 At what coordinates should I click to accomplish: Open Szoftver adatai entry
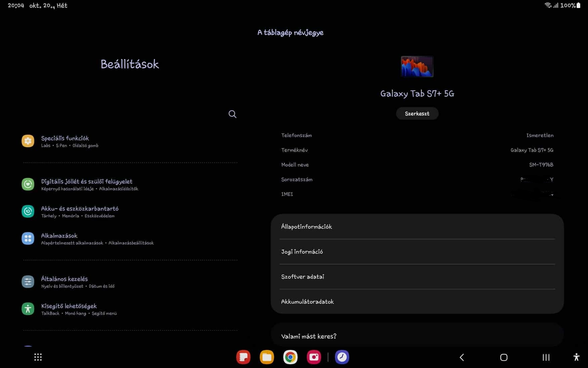tap(417, 277)
